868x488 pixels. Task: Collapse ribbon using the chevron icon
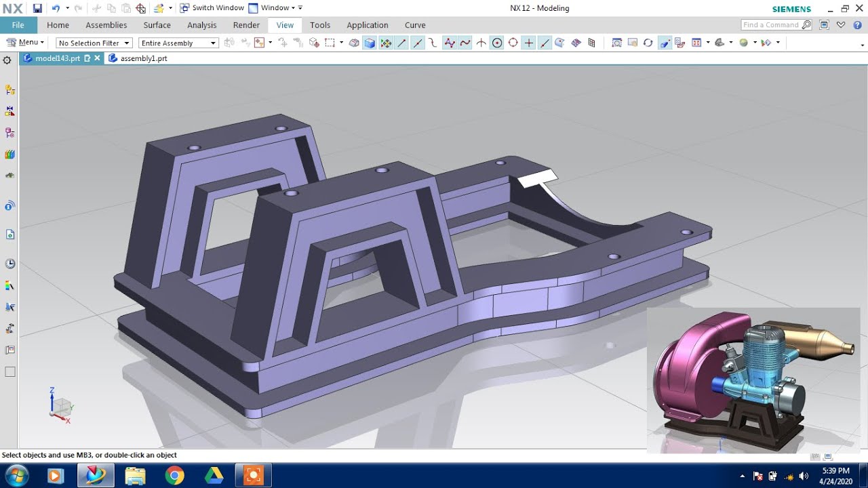(x=841, y=25)
